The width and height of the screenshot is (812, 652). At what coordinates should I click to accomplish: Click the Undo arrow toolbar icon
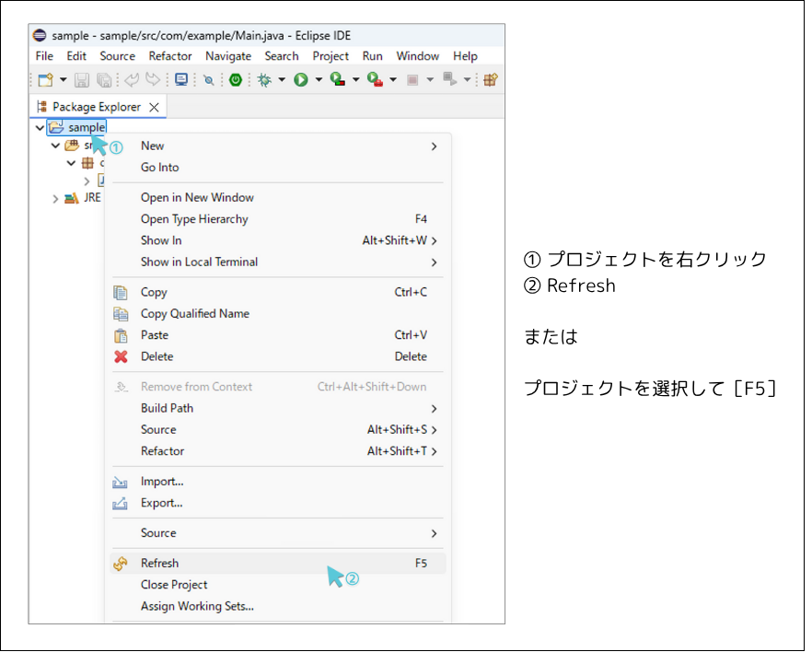point(132,80)
